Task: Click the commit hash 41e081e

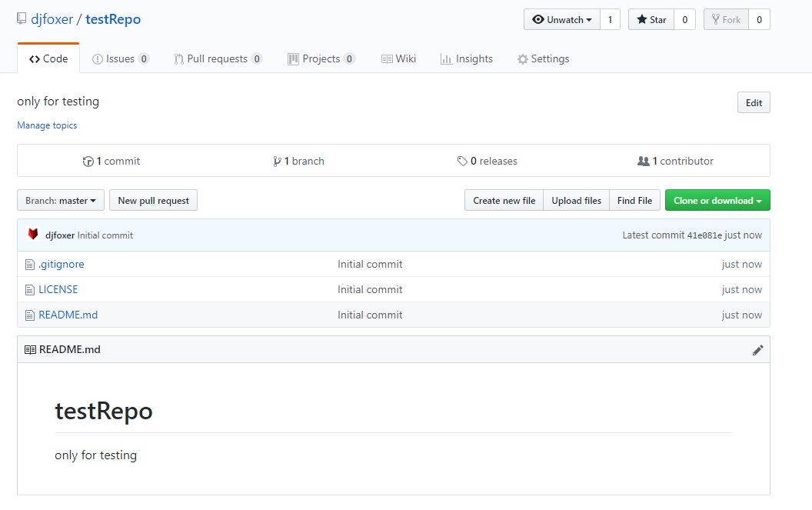Action: (704, 235)
